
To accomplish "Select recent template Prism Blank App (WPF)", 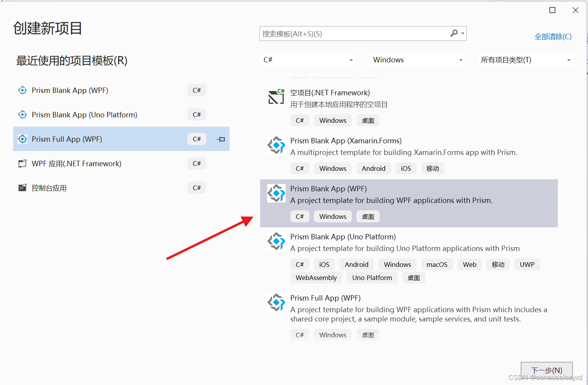I will 121,90.
